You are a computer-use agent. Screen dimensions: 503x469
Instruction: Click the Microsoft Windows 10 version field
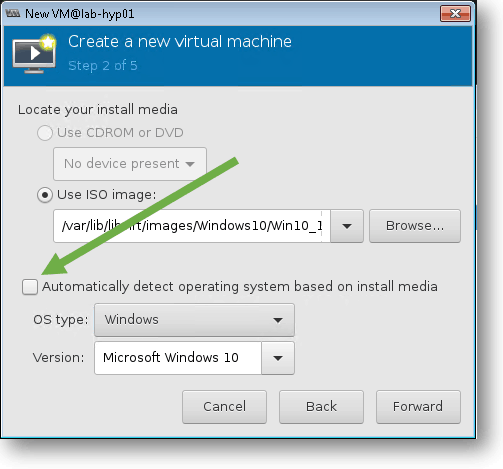tap(178, 358)
